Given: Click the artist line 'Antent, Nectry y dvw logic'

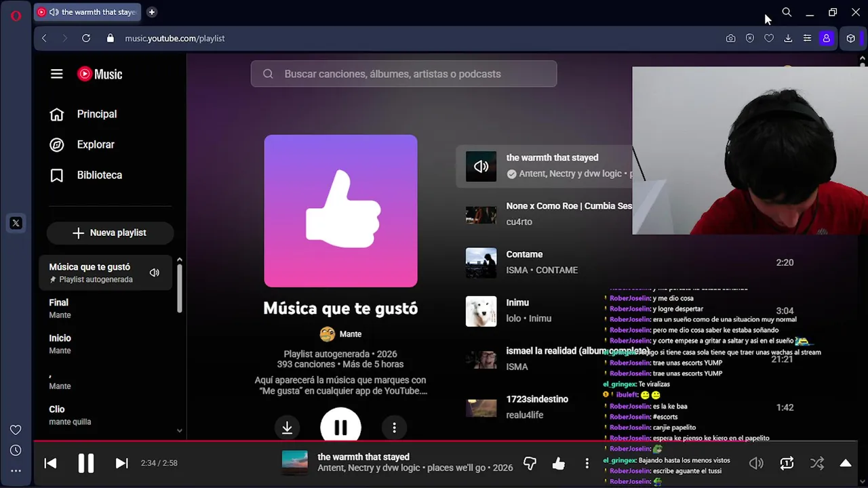Looking at the screenshot, I should (x=369, y=468).
